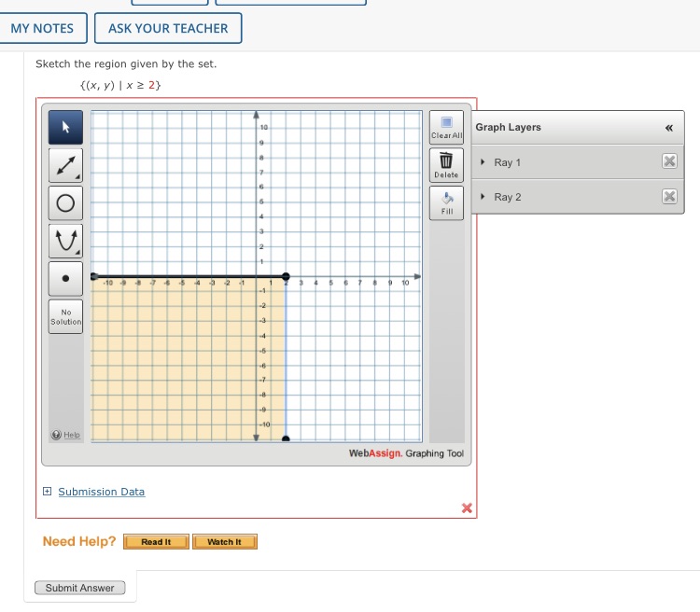This screenshot has height=612, width=700.
Task: Select the Ray 2 layer row
Action: click(578, 197)
